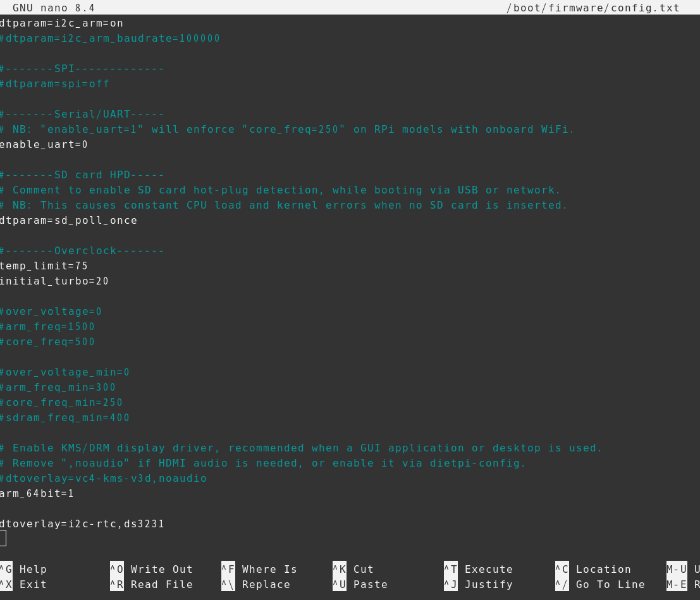Click the "#over_voltage=0" line
700x600 pixels.
point(51,312)
